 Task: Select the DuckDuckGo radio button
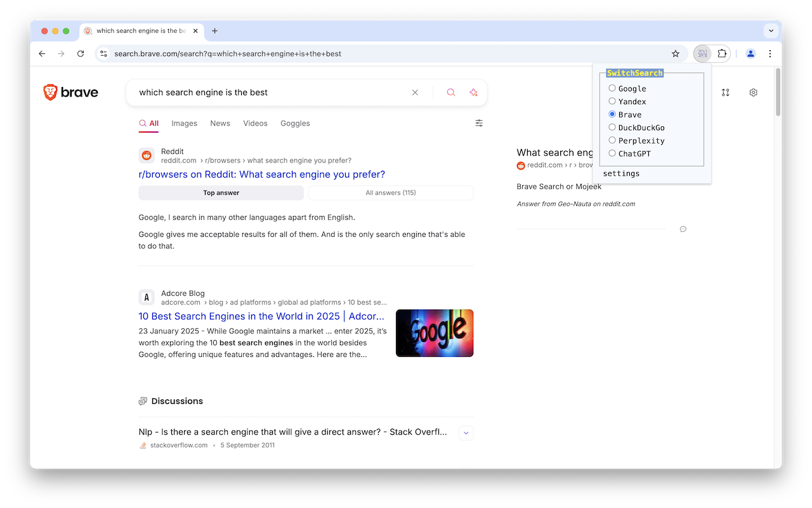[612, 127]
